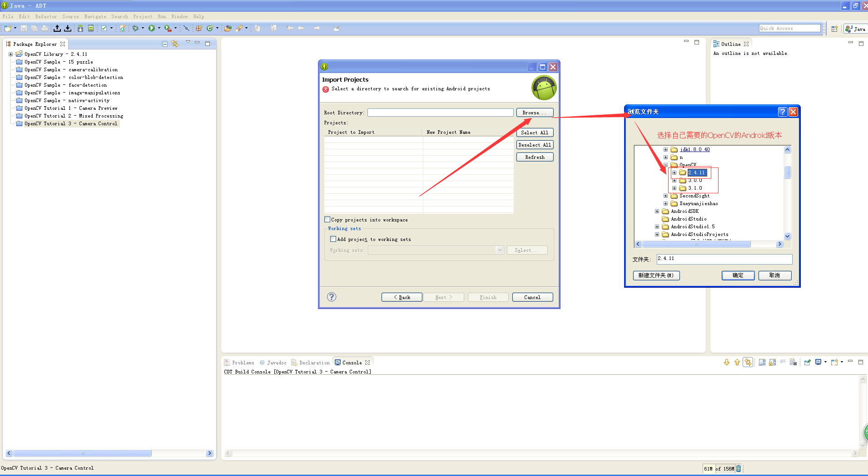Click 取消 button in folder dialog
The image size is (868, 476).
(x=775, y=275)
